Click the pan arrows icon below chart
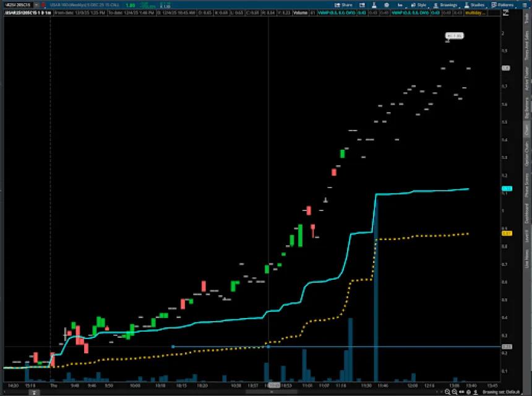Screen dimensions: 532x396 [x=461, y=392]
